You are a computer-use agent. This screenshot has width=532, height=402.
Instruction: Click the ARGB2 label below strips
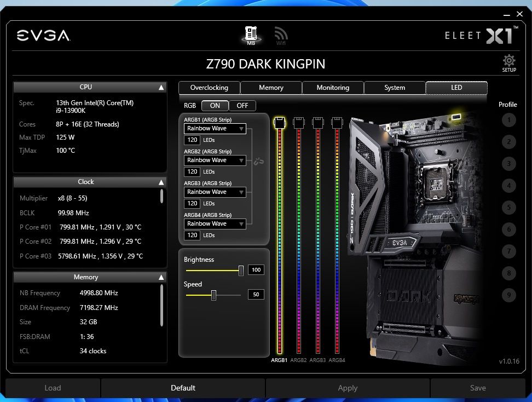tap(299, 360)
